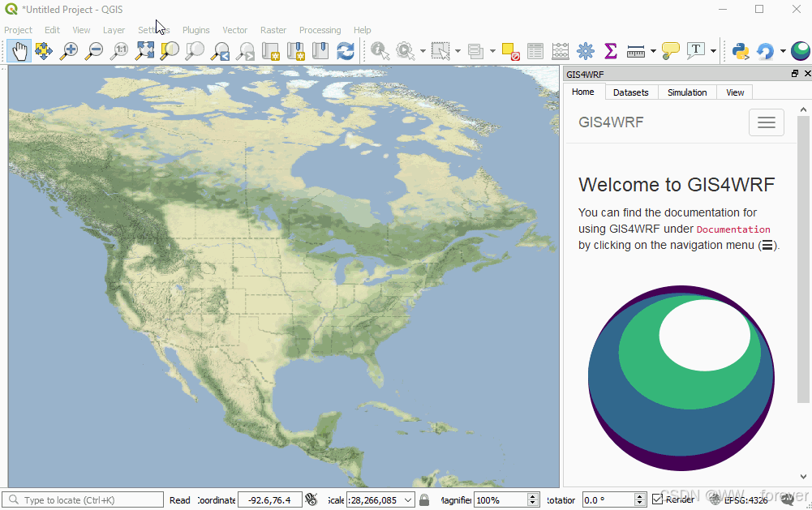Toggle the scale lock icon
Viewport: 812px width, 510px height.
click(x=424, y=499)
